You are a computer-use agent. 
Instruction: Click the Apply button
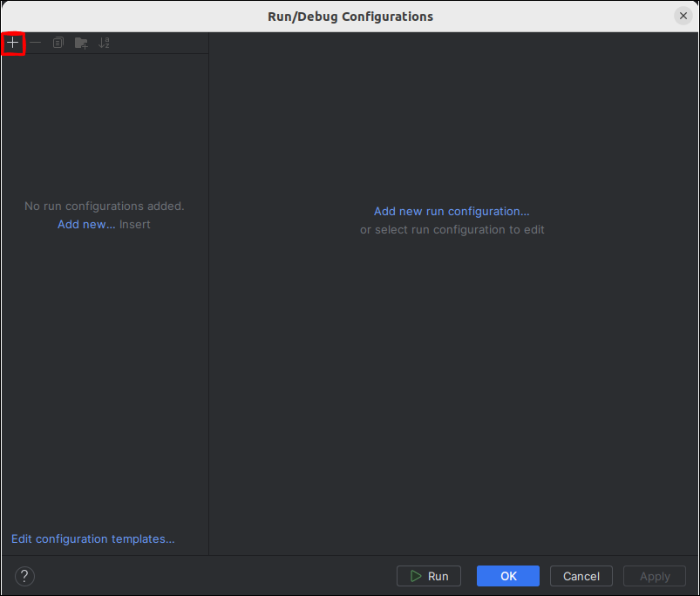tap(655, 576)
